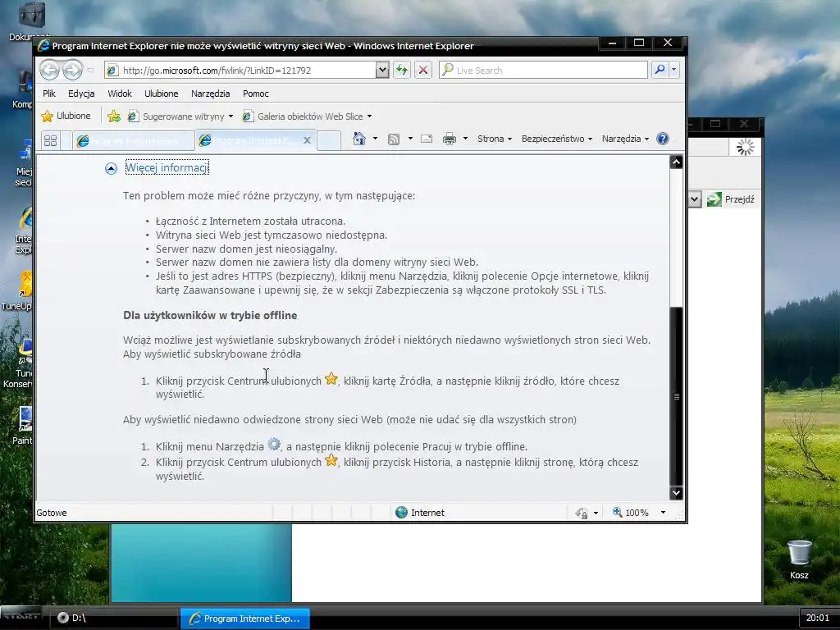Show Quick Tabs thumbnail grid
840x630 pixels.
coord(50,140)
